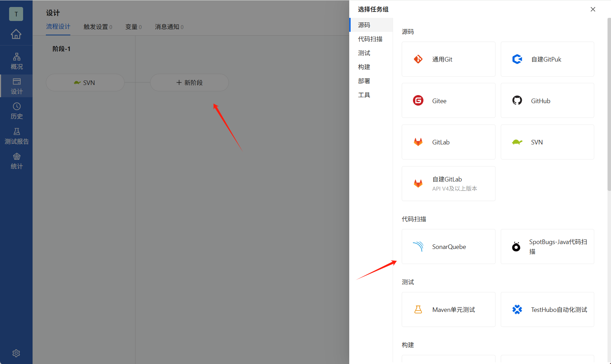Choose the 通用Git source card
Image resolution: width=611 pixels, height=364 pixels.
(x=449, y=59)
